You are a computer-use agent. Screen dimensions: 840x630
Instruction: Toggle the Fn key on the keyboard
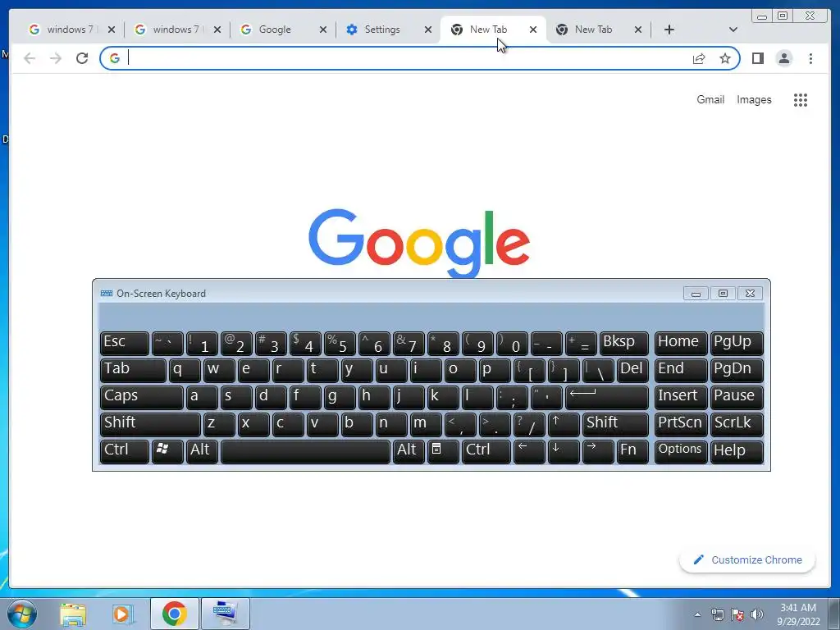632,452
